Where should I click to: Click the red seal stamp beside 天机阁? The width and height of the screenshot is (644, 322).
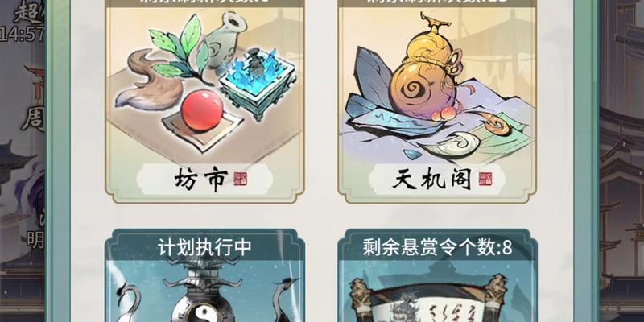[x=485, y=179]
